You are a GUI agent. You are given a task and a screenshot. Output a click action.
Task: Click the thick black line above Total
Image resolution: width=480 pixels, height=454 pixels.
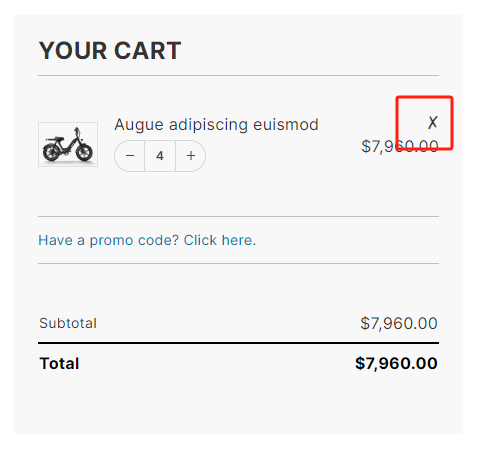238,343
